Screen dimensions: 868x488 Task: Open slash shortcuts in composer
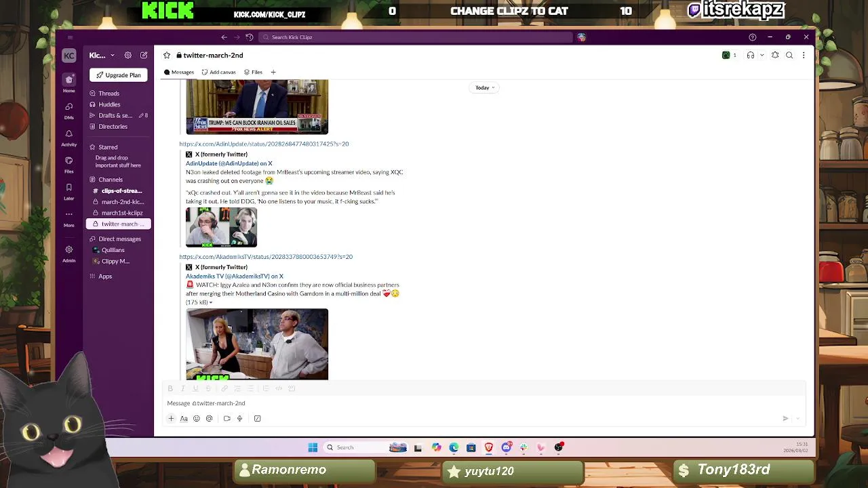[257, 418]
